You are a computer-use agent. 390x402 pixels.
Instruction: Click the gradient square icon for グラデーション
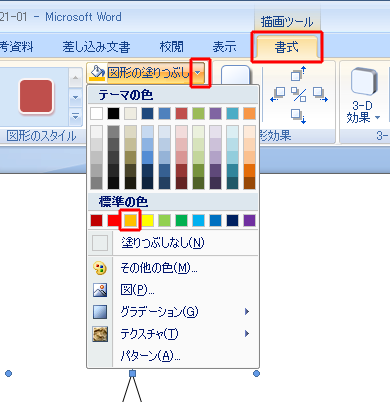tap(100, 312)
